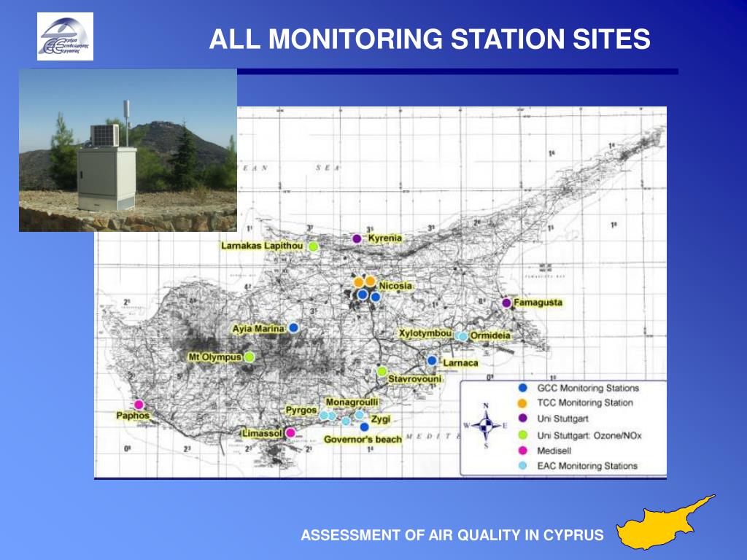Click the 'Famagusta' map label

[x=538, y=303]
